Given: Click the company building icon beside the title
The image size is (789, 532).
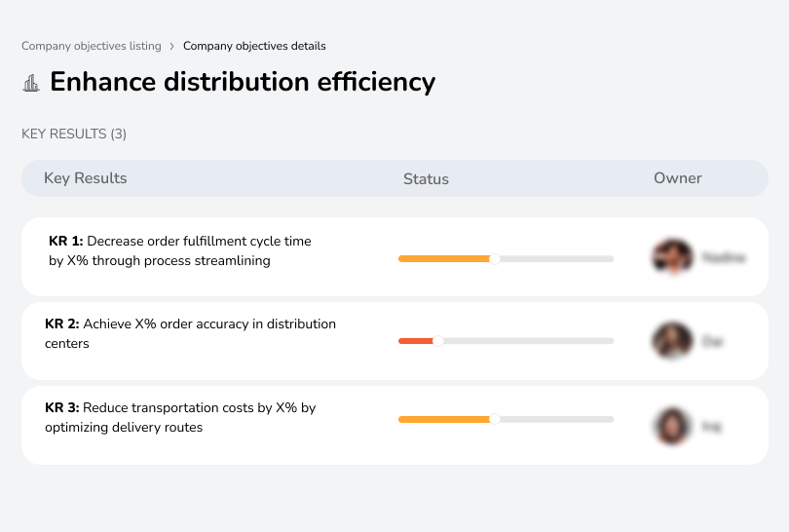Looking at the screenshot, I should (x=31, y=83).
